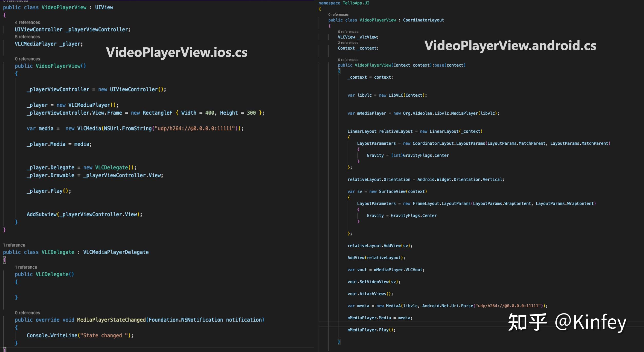The width and height of the screenshot is (644, 352).
Task: Click the highlighted brace after Android constructor
Action: 339,71
